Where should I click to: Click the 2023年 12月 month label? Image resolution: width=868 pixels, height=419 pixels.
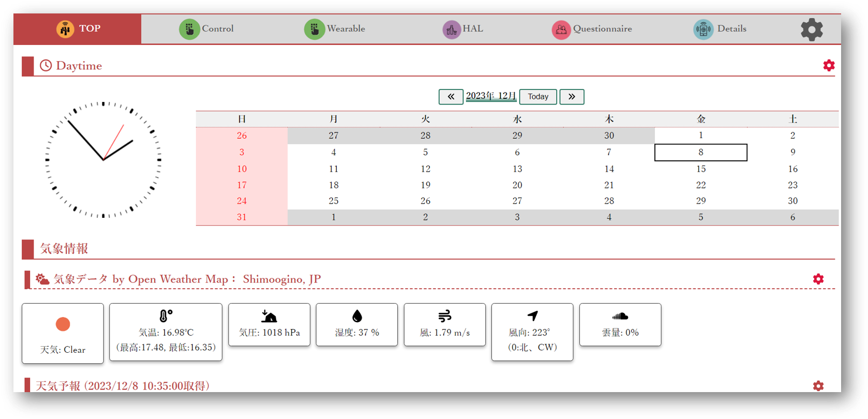(491, 96)
